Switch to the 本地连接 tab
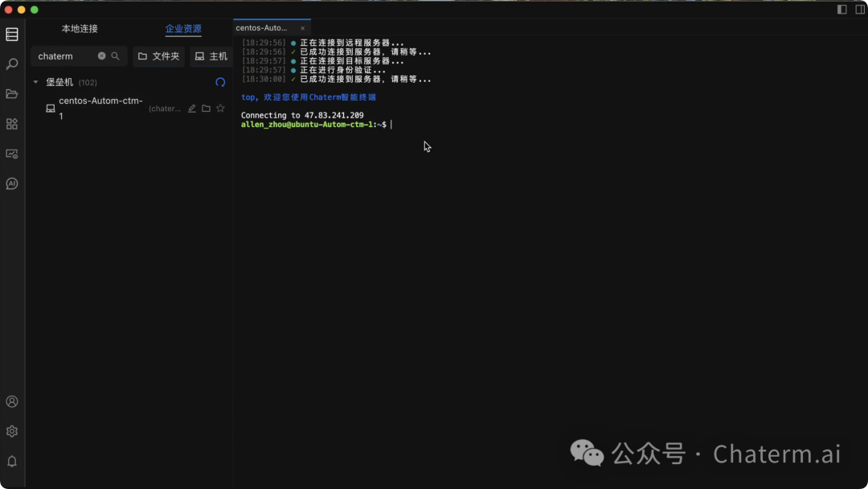 coord(78,28)
